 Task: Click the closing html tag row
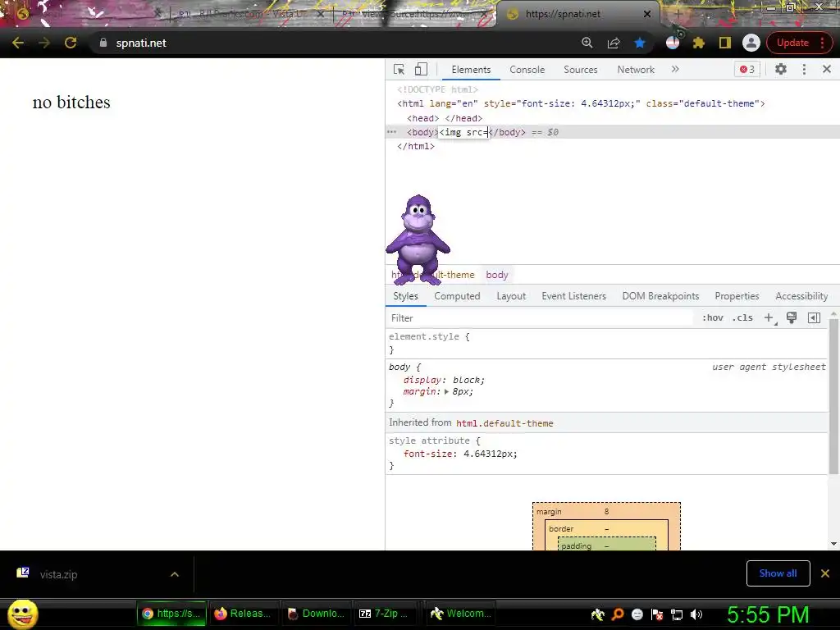click(x=415, y=146)
